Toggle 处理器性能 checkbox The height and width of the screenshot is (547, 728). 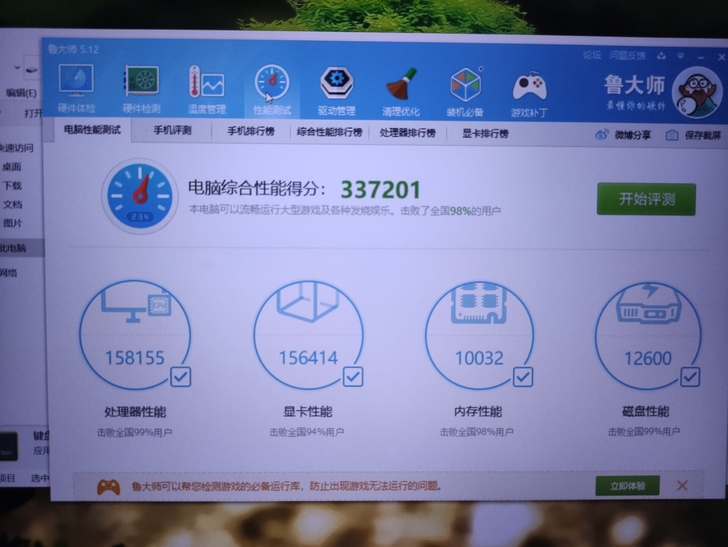[x=181, y=377]
